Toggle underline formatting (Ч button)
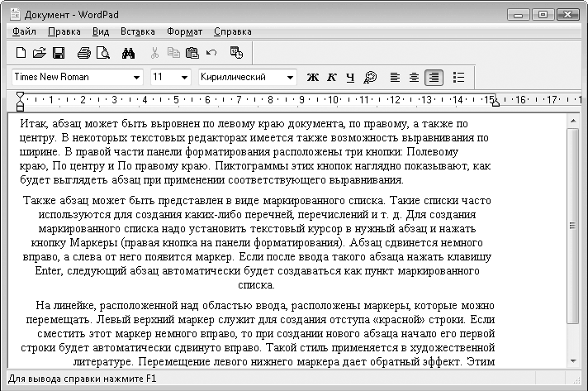 (x=350, y=77)
